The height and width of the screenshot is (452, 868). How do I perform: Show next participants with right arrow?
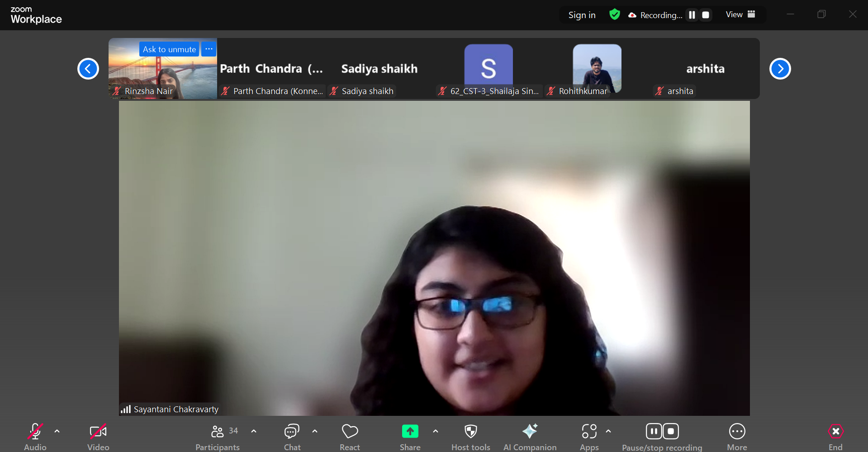click(x=780, y=69)
